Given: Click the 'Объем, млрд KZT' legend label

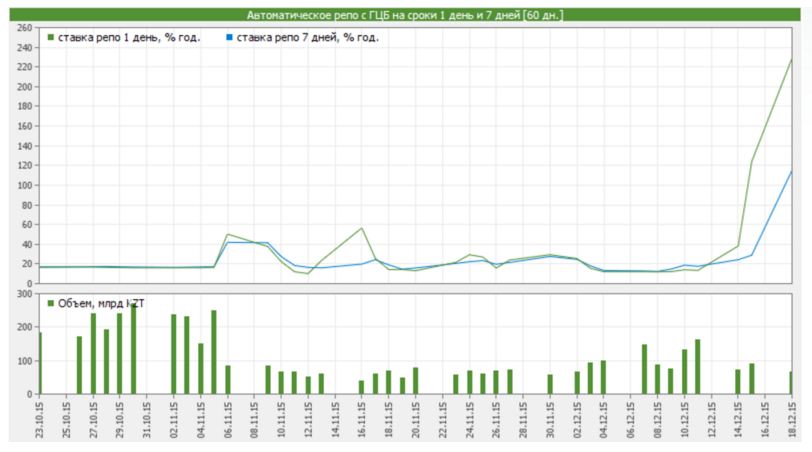Looking at the screenshot, I should [101, 302].
